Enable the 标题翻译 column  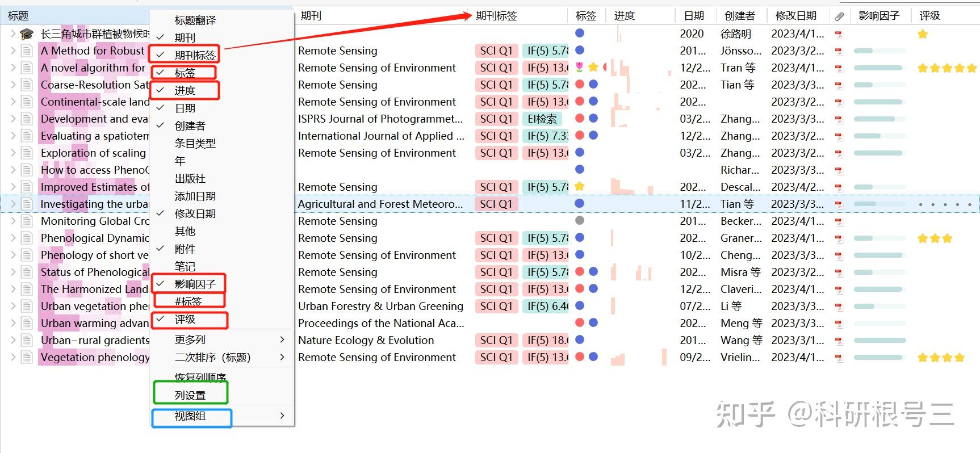click(222, 20)
